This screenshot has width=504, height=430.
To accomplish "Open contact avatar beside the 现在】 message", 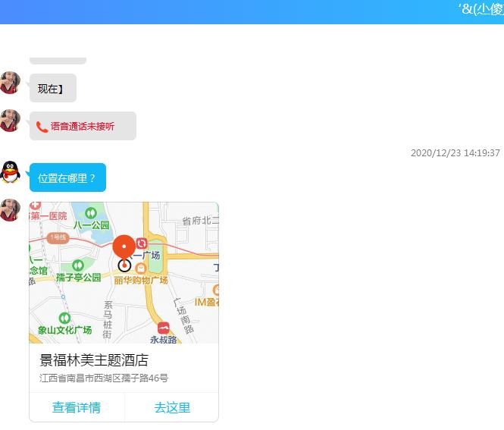I will (10, 83).
